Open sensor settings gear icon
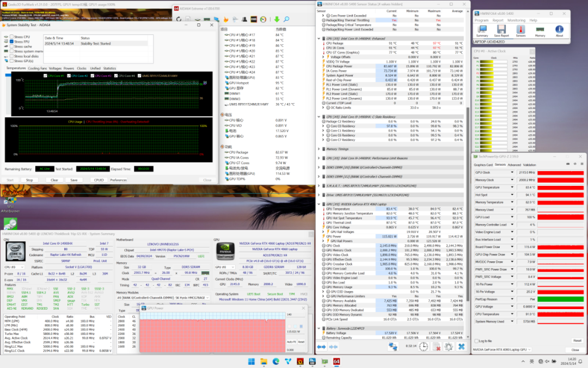 pos(449,347)
